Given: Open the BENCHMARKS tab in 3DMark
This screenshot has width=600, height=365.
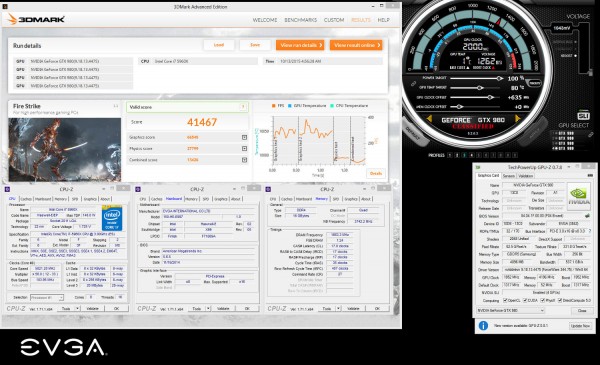Looking at the screenshot, I should click(x=300, y=20).
